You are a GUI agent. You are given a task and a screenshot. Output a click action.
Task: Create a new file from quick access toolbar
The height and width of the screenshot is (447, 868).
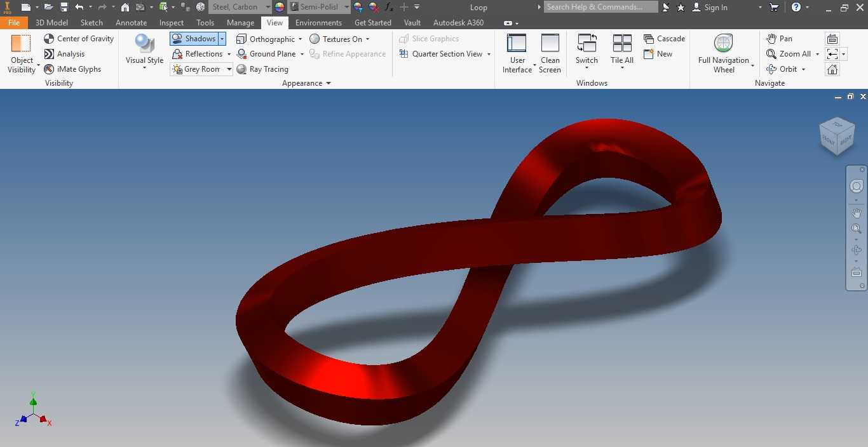(25, 7)
